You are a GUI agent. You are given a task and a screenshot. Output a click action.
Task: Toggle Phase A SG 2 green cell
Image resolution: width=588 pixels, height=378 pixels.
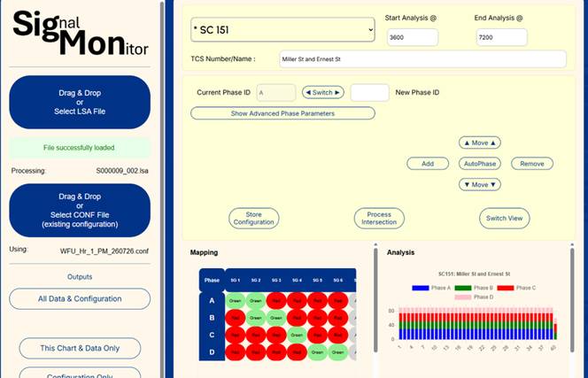click(x=256, y=301)
